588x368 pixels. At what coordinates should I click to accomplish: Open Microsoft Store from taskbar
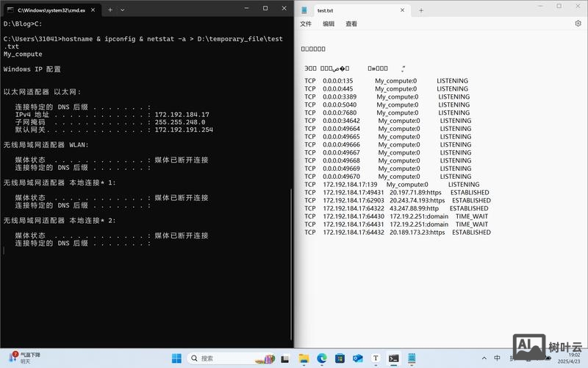pyautogui.click(x=340, y=358)
